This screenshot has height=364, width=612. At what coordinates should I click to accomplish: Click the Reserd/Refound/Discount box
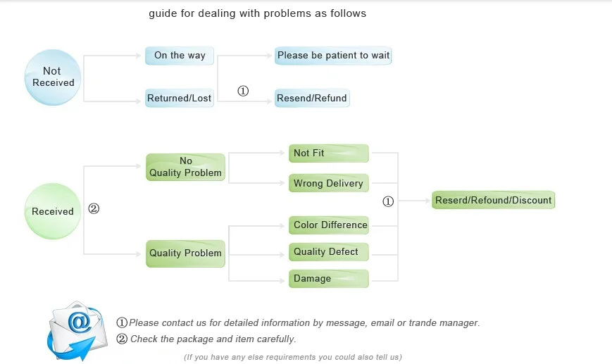click(494, 200)
